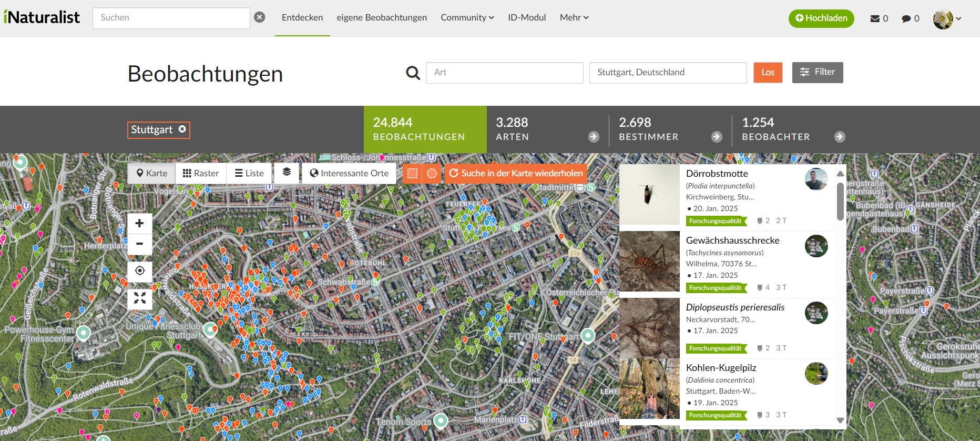Viewport: 980px width, 441px height.
Task: Open the Filter panel
Action: (818, 73)
